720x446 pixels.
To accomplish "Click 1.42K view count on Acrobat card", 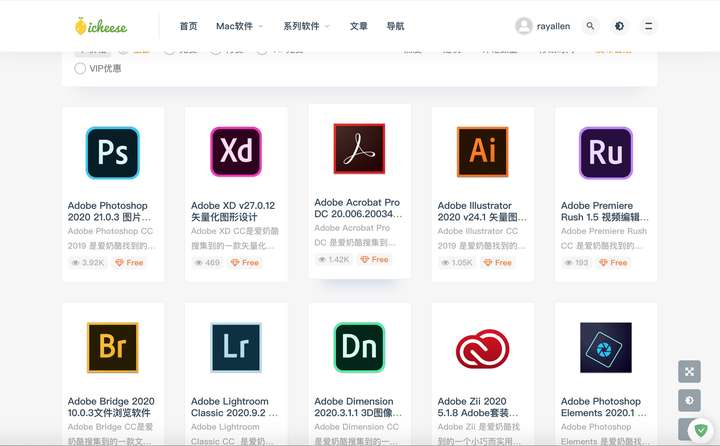I will coord(333,260).
